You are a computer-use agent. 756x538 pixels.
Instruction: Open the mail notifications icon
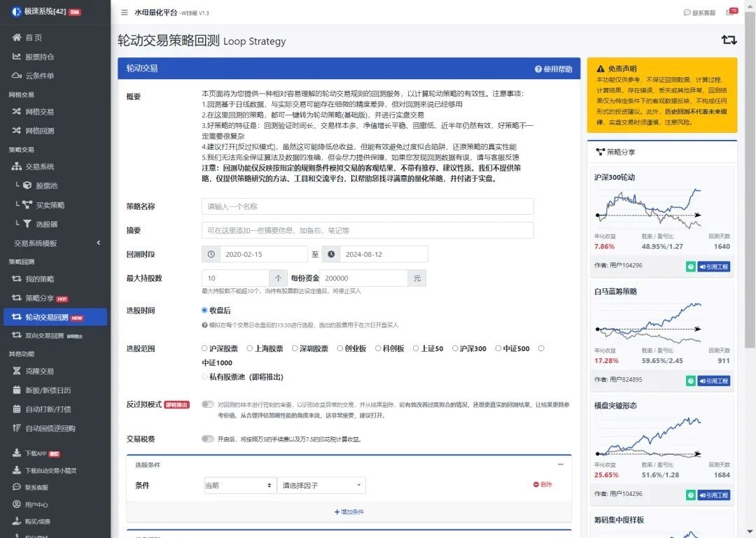point(730,13)
